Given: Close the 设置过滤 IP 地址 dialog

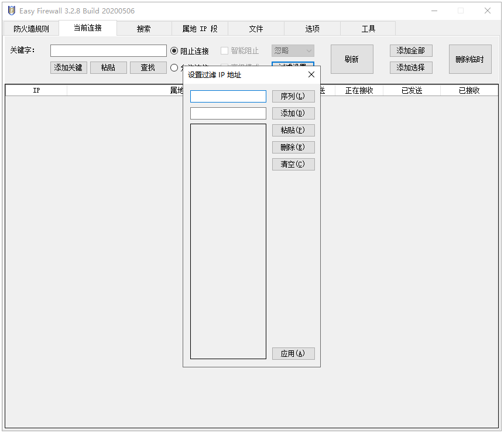Looking at the screenshot, I should tap(311, 74).
